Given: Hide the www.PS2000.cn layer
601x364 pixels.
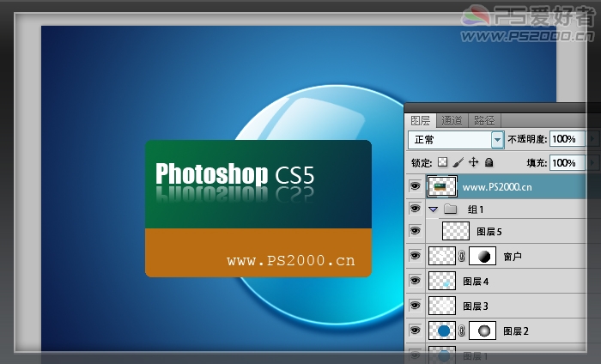Looking at the screenshot, I should [415, 186].
